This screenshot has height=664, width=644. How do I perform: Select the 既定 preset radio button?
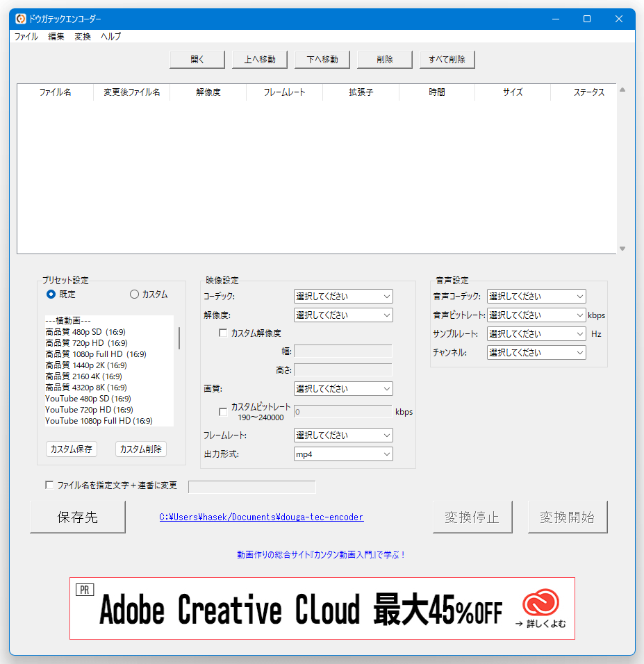pyautogui.click(x=51, y=294)
